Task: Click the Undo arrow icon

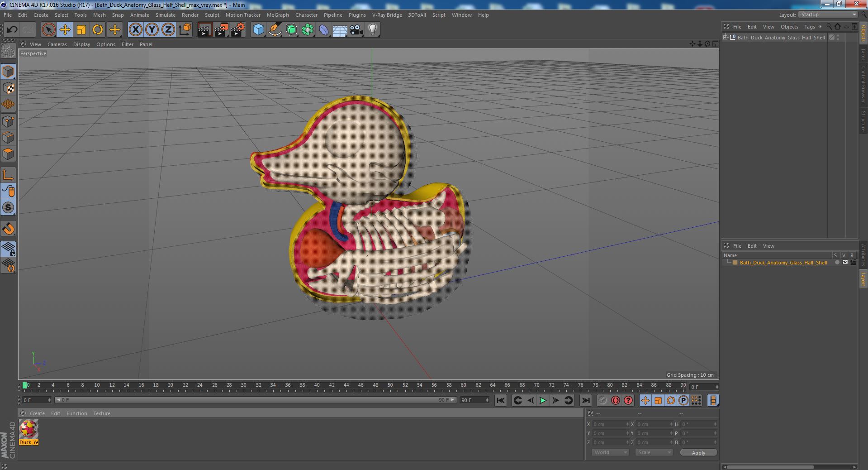Action: pyautogui.click(x=12, y=30)
